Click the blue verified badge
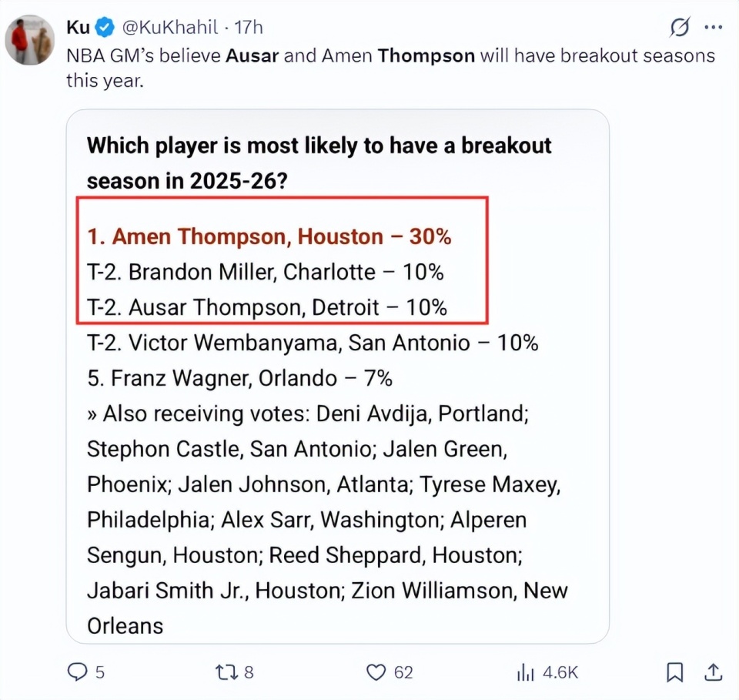 pyautogui.click(x=105, y=28)
